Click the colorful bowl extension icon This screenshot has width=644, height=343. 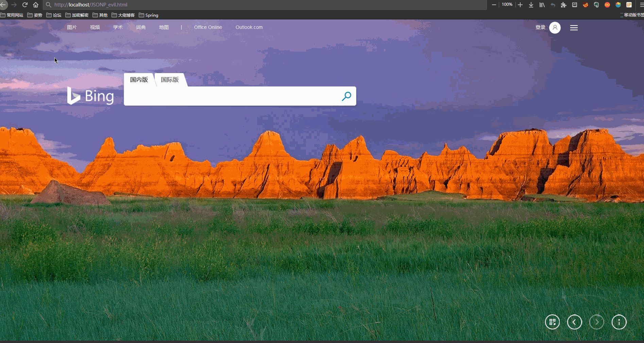point(618,5)
